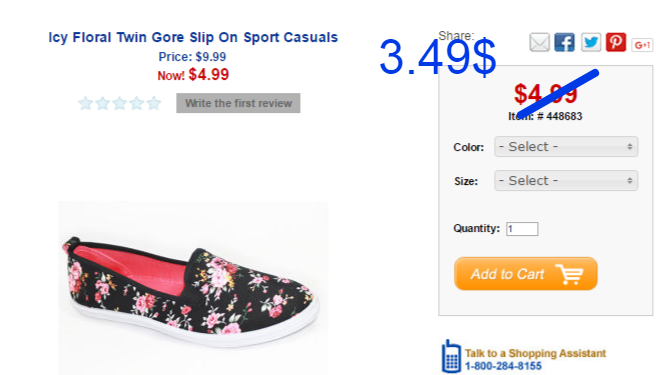Viewport: 656px width, 375px height.
Task: Rate the product with first star
Action: pos(85,103)
